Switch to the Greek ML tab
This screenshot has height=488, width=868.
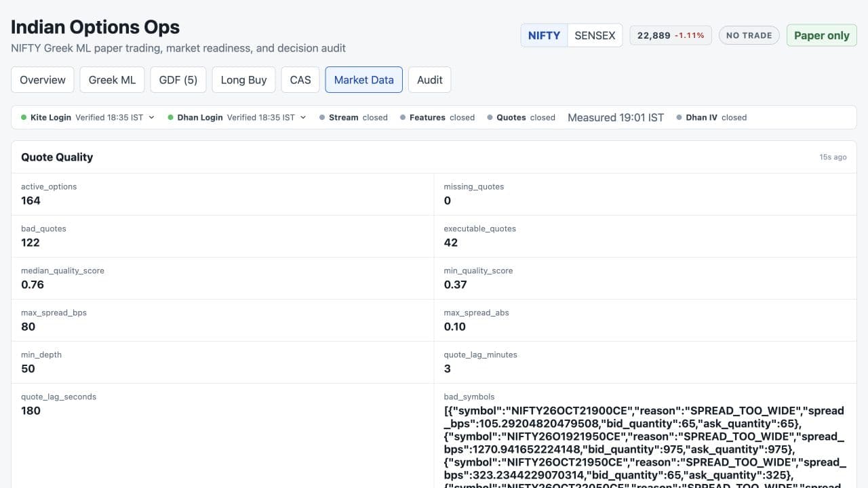[113, 79]
